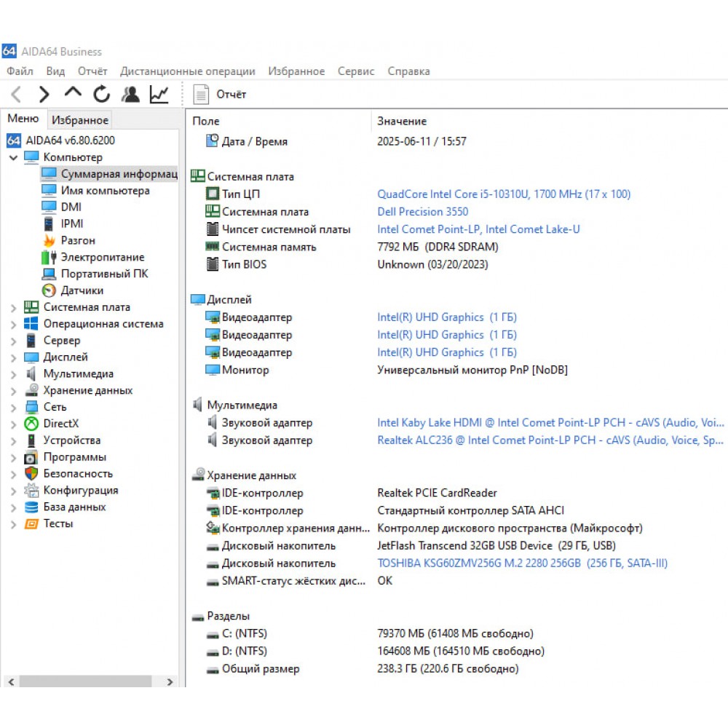Expand the Системная плата tree node
This screenshot has height=728, width=728.
click(x=13, y=307)
